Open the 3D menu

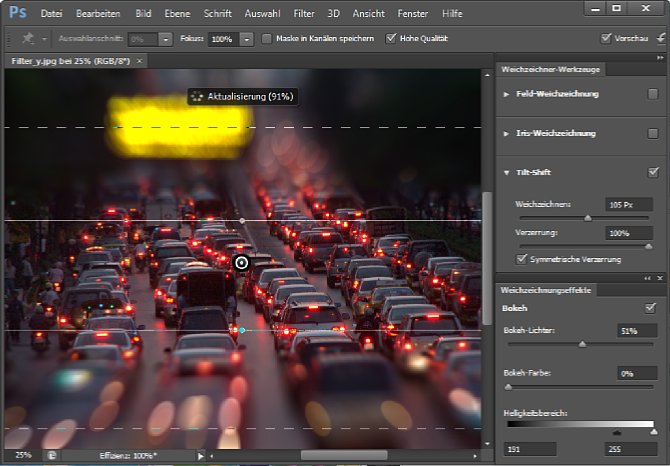click(x=333, y=14)
